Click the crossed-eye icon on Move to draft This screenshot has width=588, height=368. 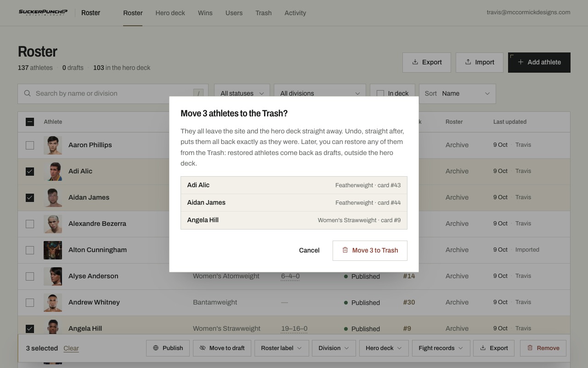click(203, 348)
